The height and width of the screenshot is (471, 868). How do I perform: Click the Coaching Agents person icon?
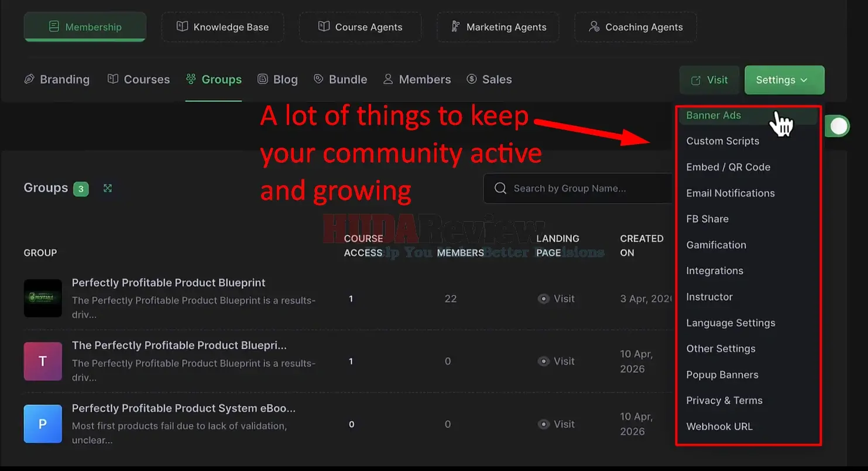(594, 26)
